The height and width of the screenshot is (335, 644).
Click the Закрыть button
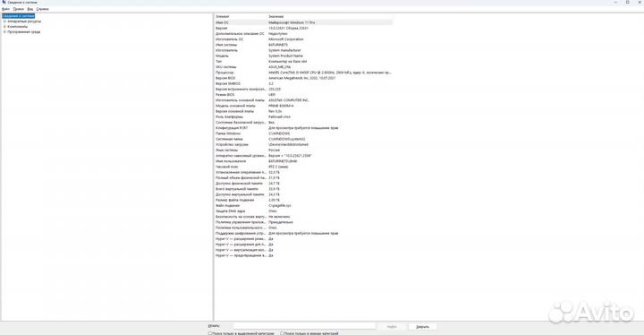pos(422,326)
